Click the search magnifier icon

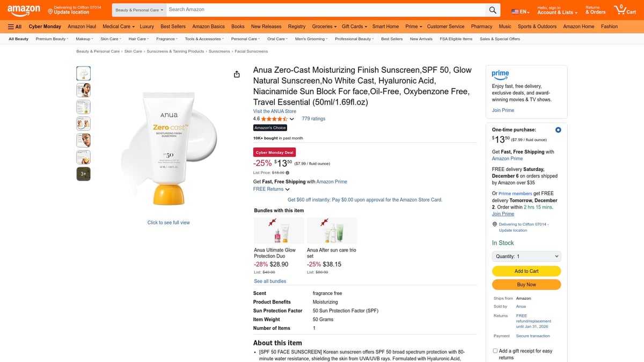pyautogui.click(x=492, y=9)
